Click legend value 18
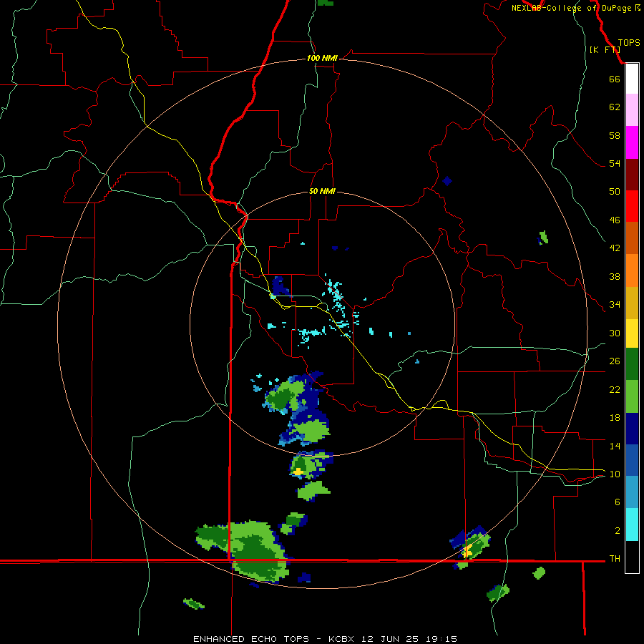Image resolution: width=644 pixels, height=644 pixels. point(615,418)
